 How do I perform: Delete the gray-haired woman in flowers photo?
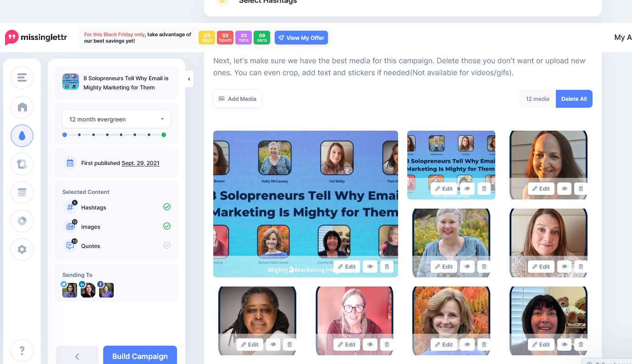pyautogui.click(x=484, y=267)
